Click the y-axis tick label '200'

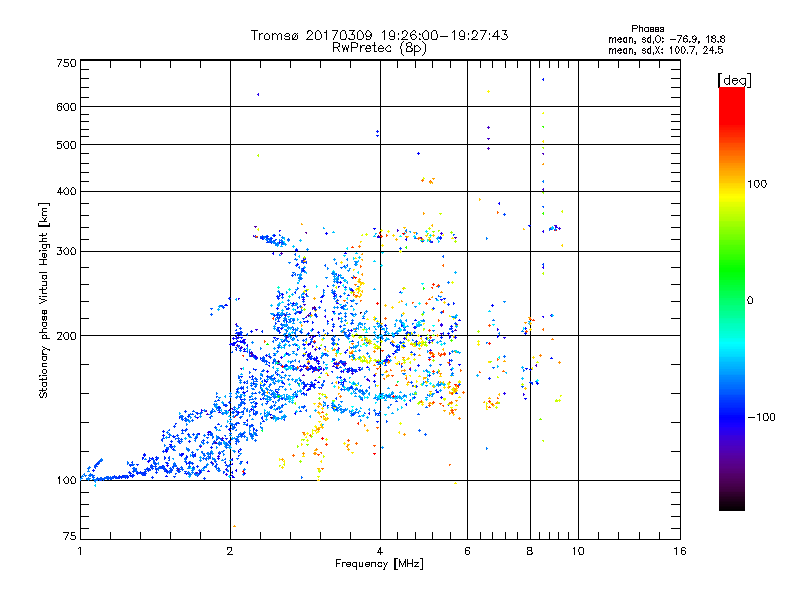tap(66, 336)
